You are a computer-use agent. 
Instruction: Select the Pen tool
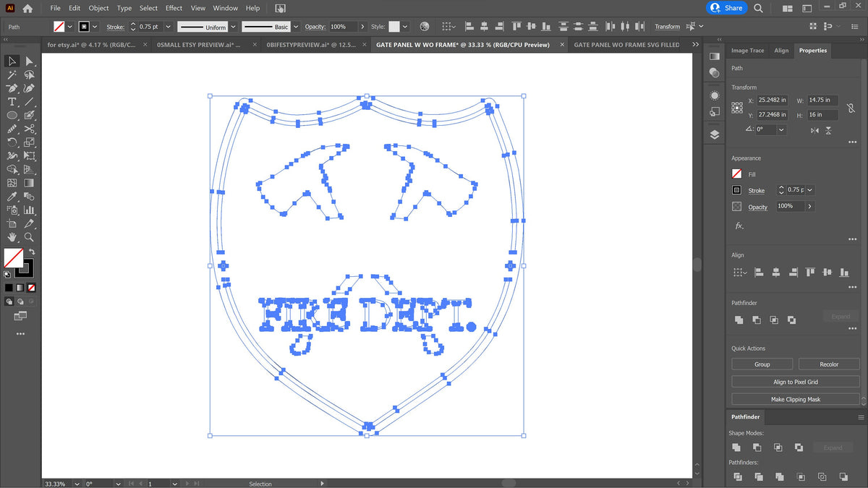[12, 88]
